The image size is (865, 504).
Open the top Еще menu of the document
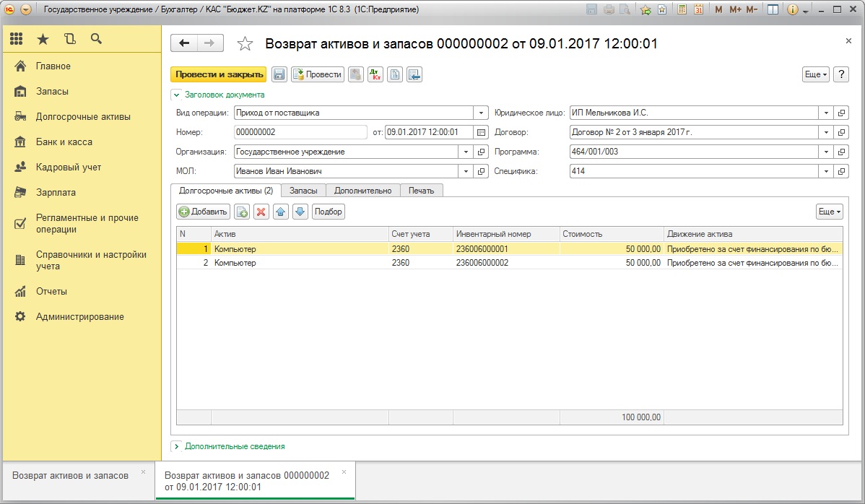click(x=816, y=74)
